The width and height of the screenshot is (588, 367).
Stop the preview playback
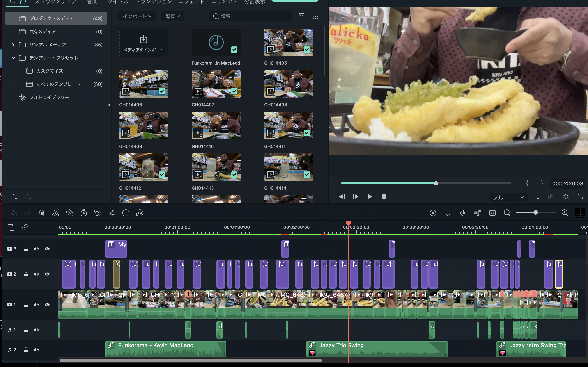(384, 197)
